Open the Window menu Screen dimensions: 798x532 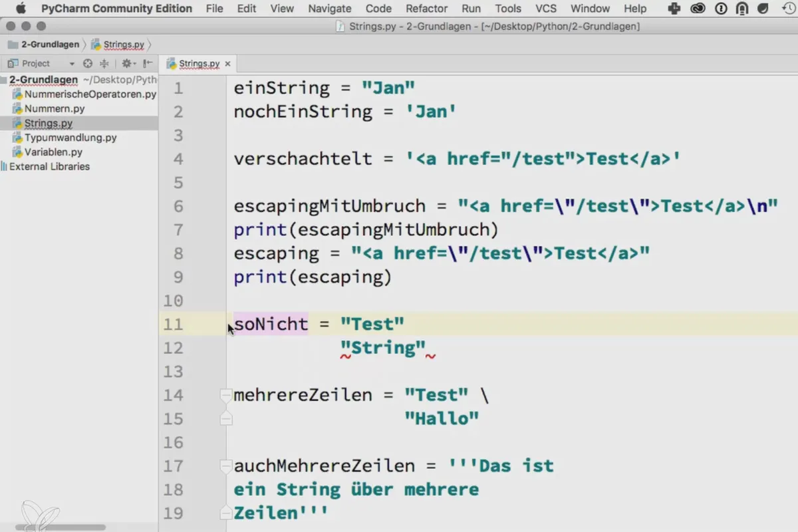[591, 9]
